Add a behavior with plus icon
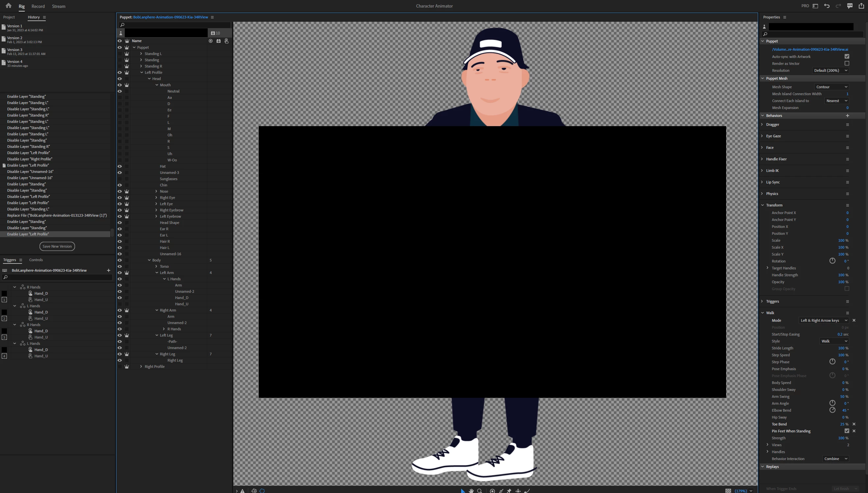The image size is (868, 493). [847, 116]
